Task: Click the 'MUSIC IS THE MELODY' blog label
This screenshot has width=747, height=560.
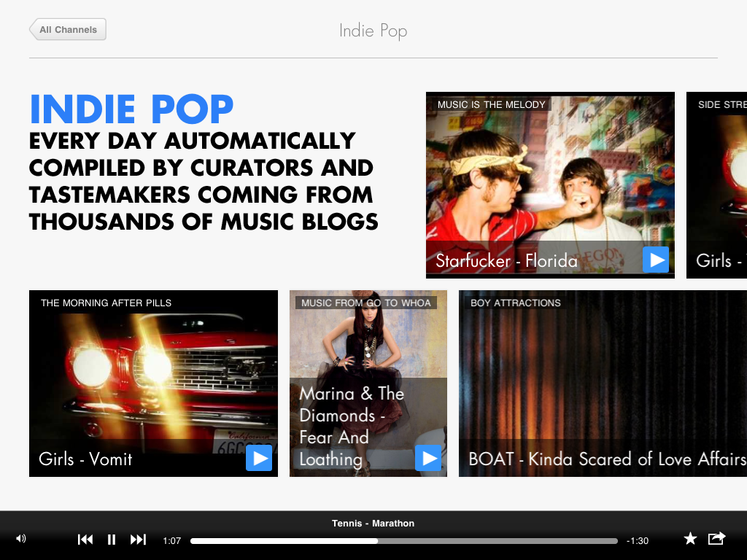Action: [491, 105]
